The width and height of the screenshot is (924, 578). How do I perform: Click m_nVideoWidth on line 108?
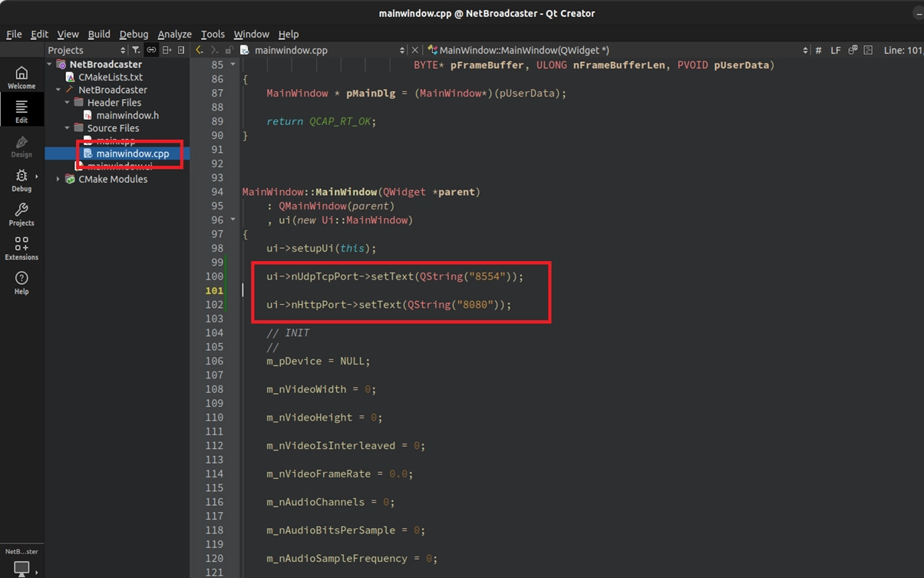click(306, 389)
